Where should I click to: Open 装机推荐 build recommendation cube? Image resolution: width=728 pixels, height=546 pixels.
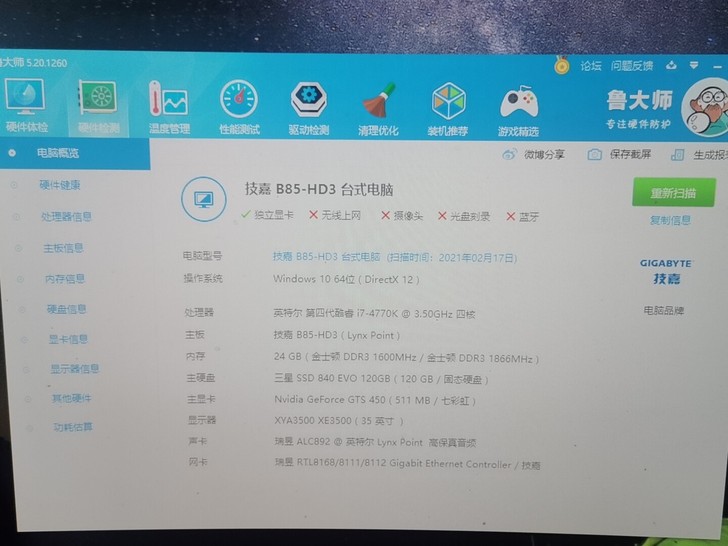click(x=448, y=110)
